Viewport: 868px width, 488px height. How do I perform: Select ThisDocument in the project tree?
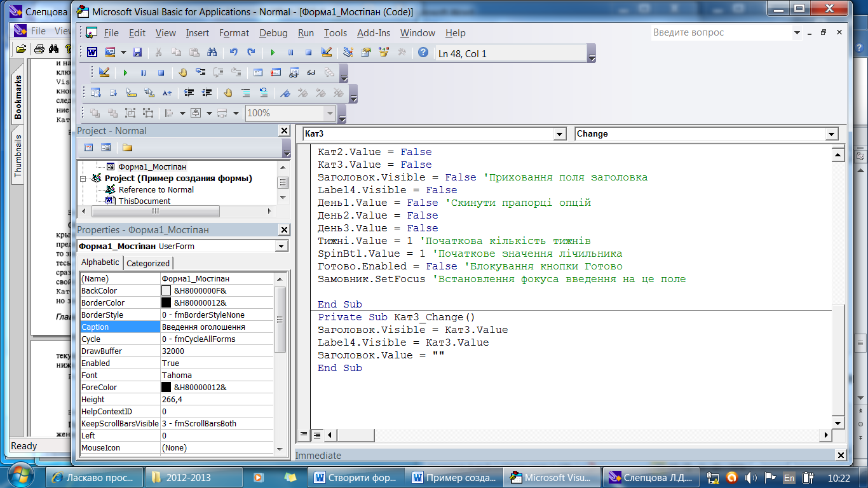click(x=144, y=201)
